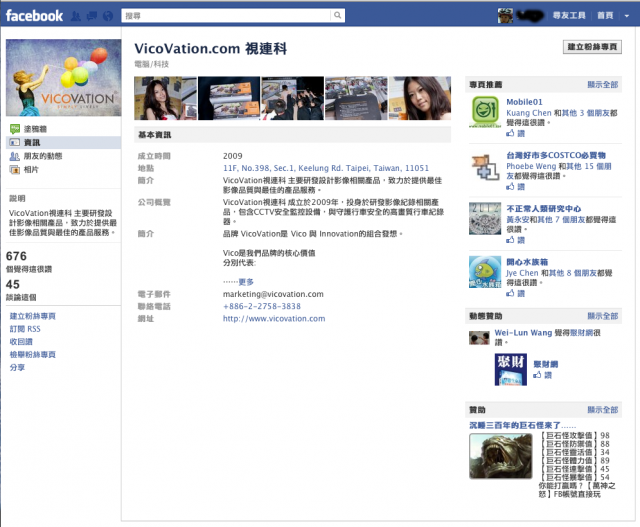Open the fifth photo of woman close-up
Image resolution: width=640 pixels, height=527 pixels.
coord(420,98)
